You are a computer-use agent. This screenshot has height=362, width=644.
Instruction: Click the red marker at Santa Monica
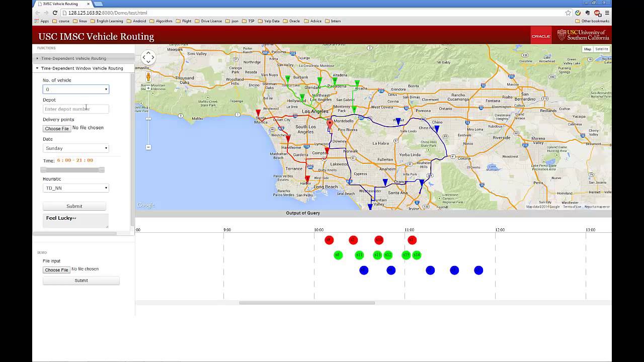click(258, 113)
